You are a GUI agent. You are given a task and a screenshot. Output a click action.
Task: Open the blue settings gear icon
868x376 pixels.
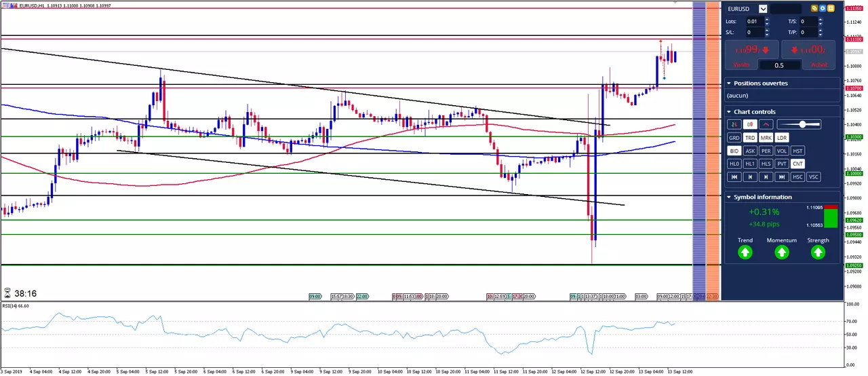pyautogui.click(x=823, y=9)
